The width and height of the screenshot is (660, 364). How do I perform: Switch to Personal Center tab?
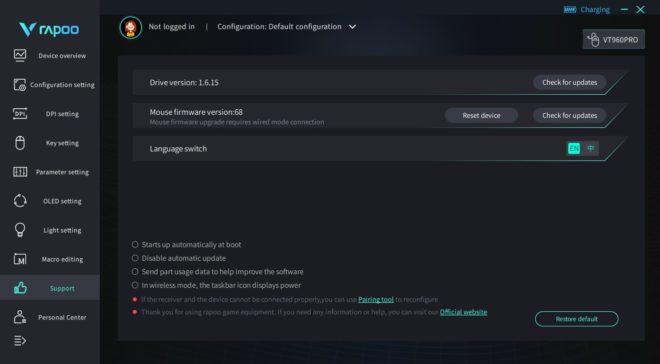pos(50,317)
